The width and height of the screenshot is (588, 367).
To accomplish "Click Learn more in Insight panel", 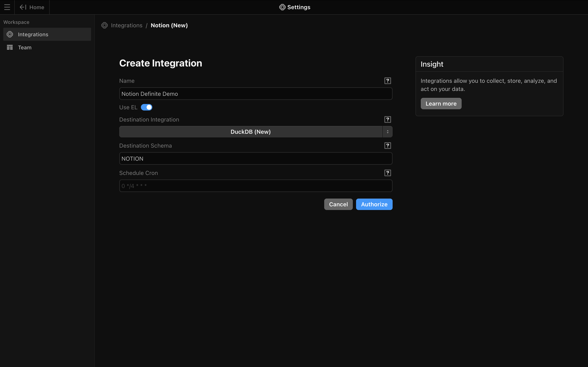I will (x=441, y=104).
